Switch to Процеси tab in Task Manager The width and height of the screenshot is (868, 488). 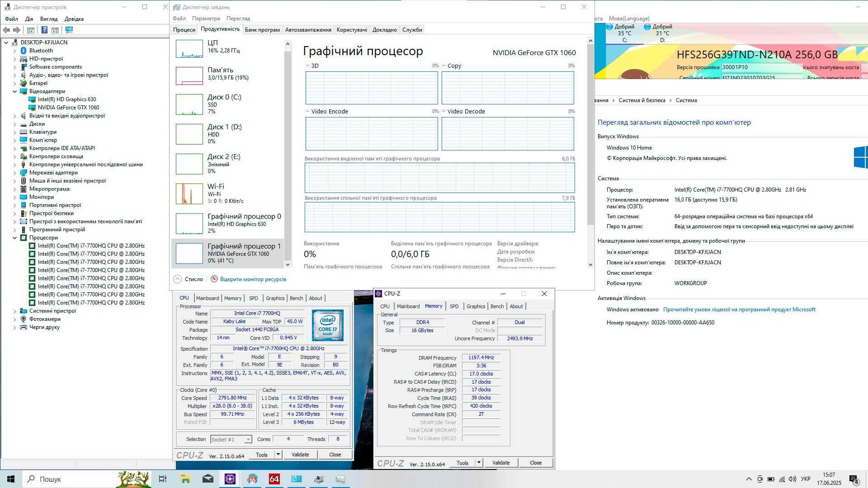[184, 30]
